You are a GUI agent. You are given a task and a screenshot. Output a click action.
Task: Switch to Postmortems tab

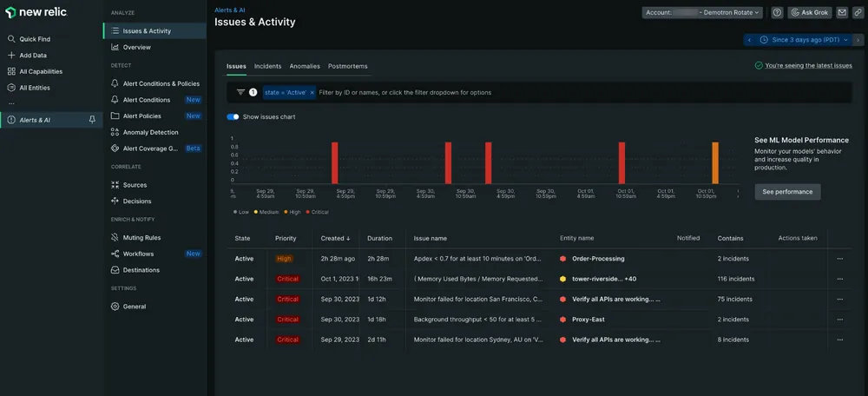348,66
